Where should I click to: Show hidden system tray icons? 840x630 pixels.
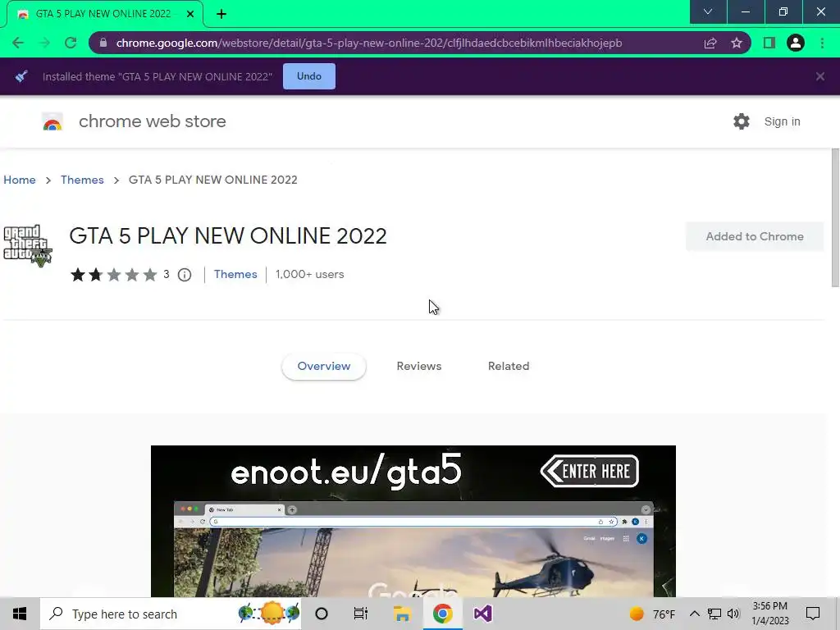pyautogui.click(x=694, y=614)
